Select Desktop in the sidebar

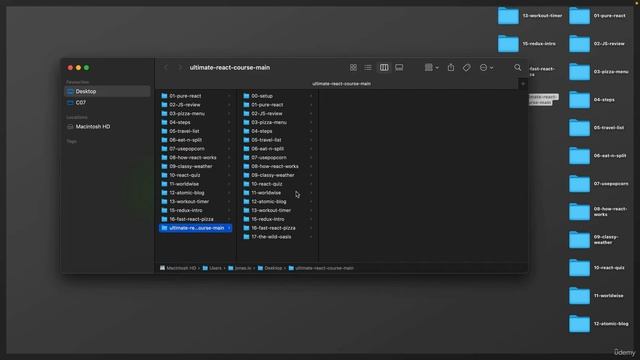pyautogui.click(x=107, y=91)
